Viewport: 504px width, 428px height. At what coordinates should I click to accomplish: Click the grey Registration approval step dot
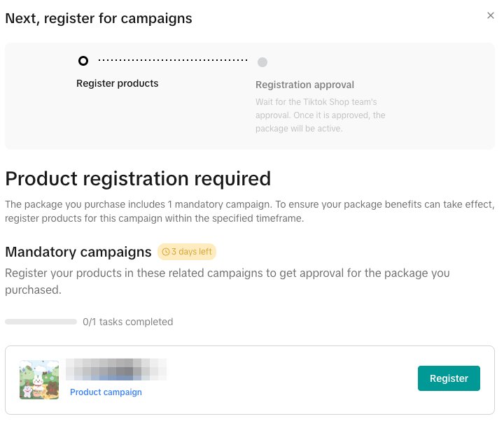tap(262, 62)
